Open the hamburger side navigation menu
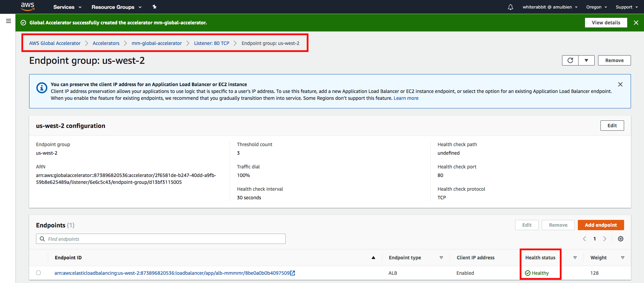Screen dimensions: 644x283 9,21
